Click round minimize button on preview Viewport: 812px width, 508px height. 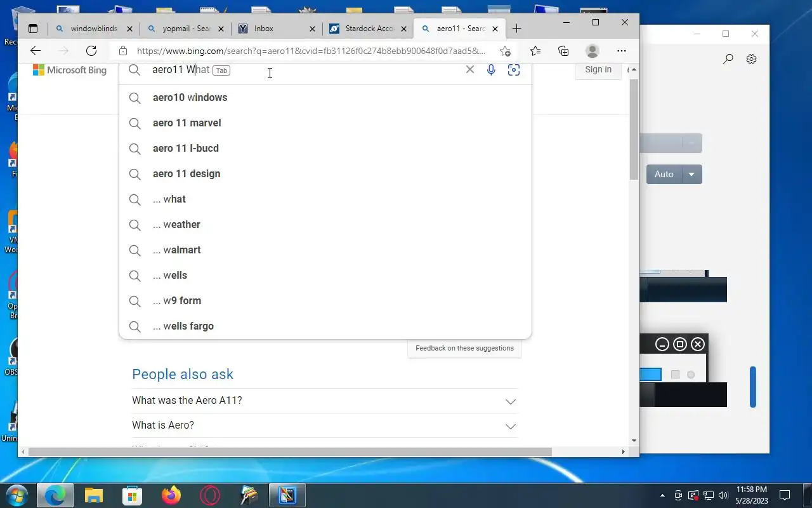(662, 344)
